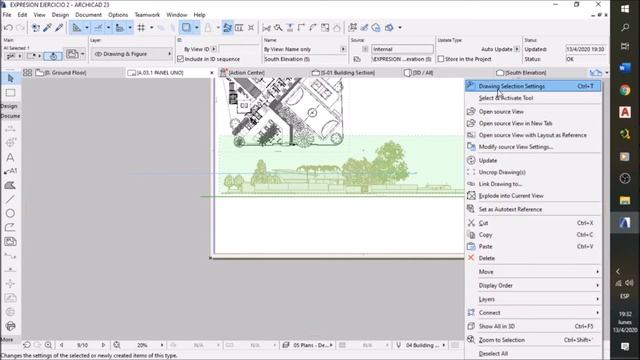
Task: Click the Undo arrow icon
Action: [x=8, y=28]
